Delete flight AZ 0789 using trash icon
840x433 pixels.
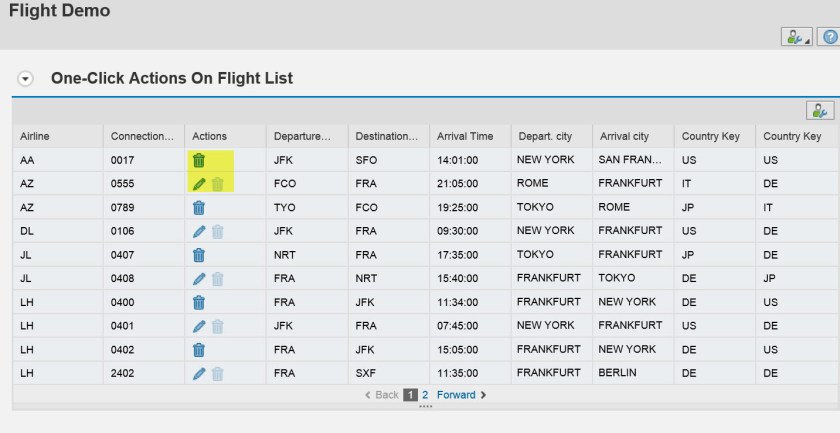click(x=199, y=207)
